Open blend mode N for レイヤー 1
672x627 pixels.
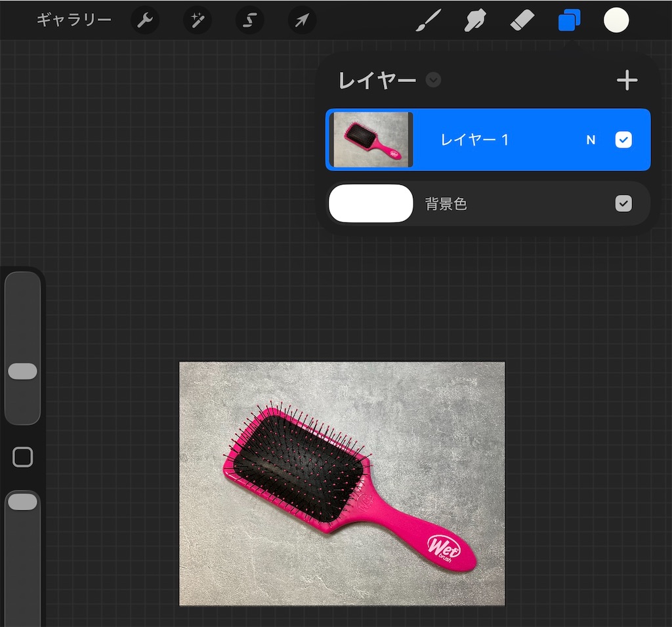tap(591, 140)
